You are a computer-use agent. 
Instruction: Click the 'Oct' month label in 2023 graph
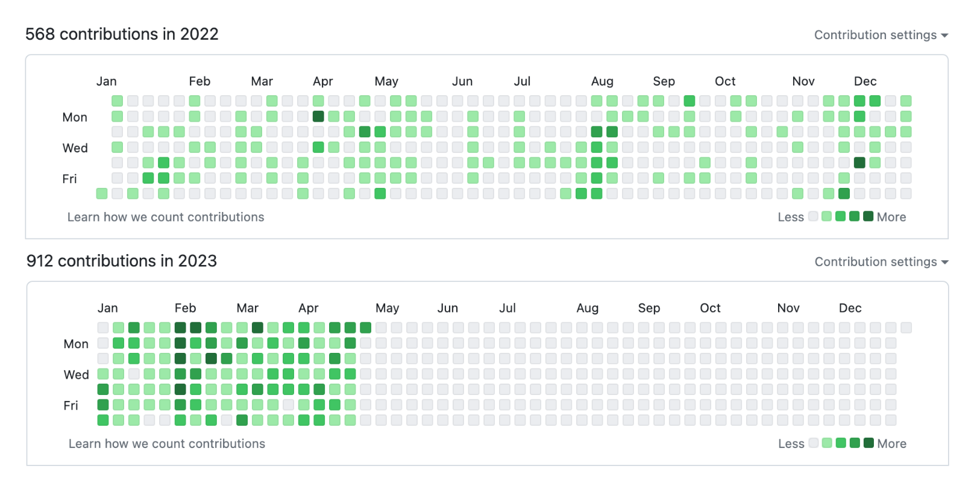point(711,308)
